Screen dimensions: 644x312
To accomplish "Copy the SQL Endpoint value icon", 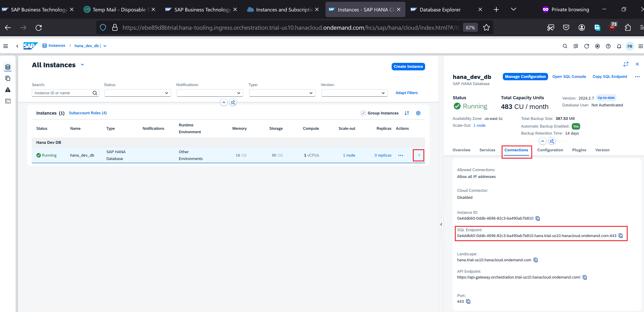I will [620, 236].
